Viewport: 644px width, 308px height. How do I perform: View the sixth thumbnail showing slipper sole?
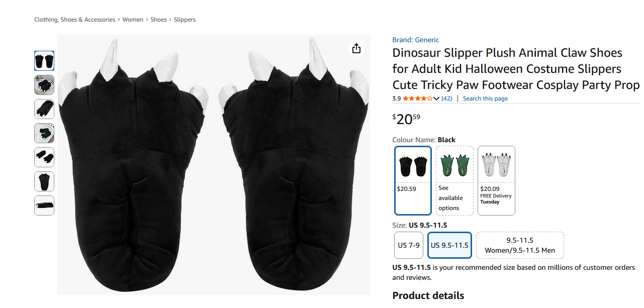click(x=44, y=181)
